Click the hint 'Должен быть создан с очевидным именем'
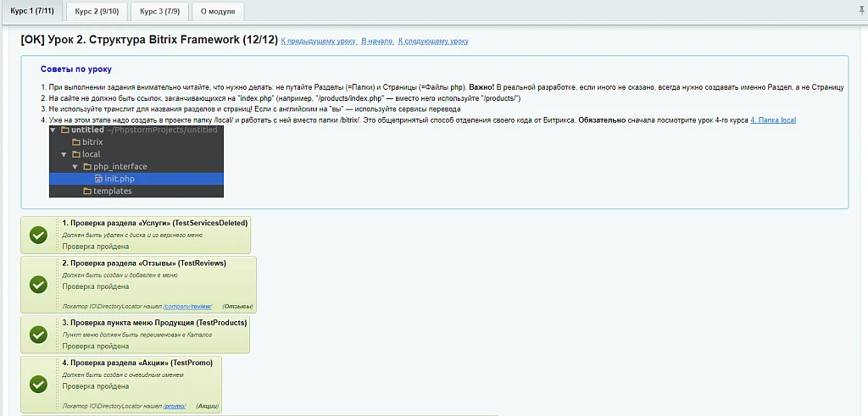 coord(122,374)
